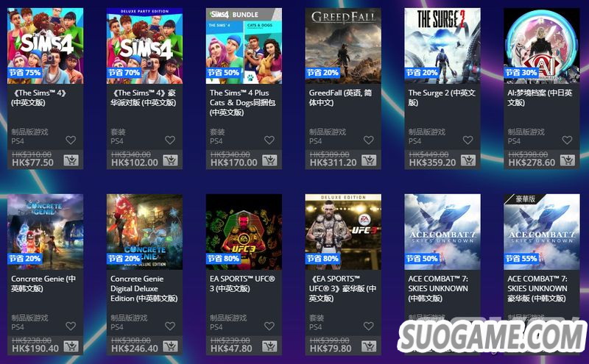The width and height of the screenshot is (589, 364).
Task: Open The Surge 2 (中英文版) title link
Action: pos(442,98)
